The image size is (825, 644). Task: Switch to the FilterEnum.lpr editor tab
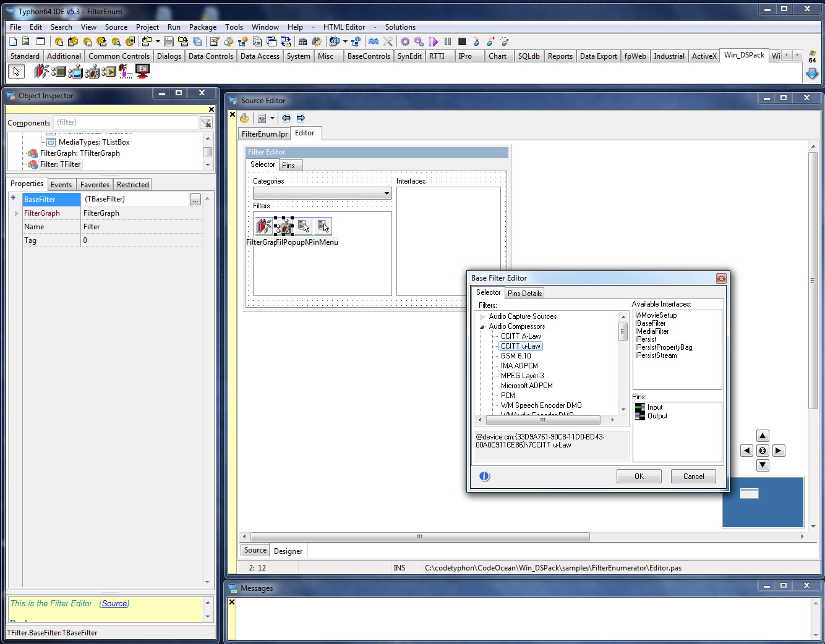(x=265, y=134)
